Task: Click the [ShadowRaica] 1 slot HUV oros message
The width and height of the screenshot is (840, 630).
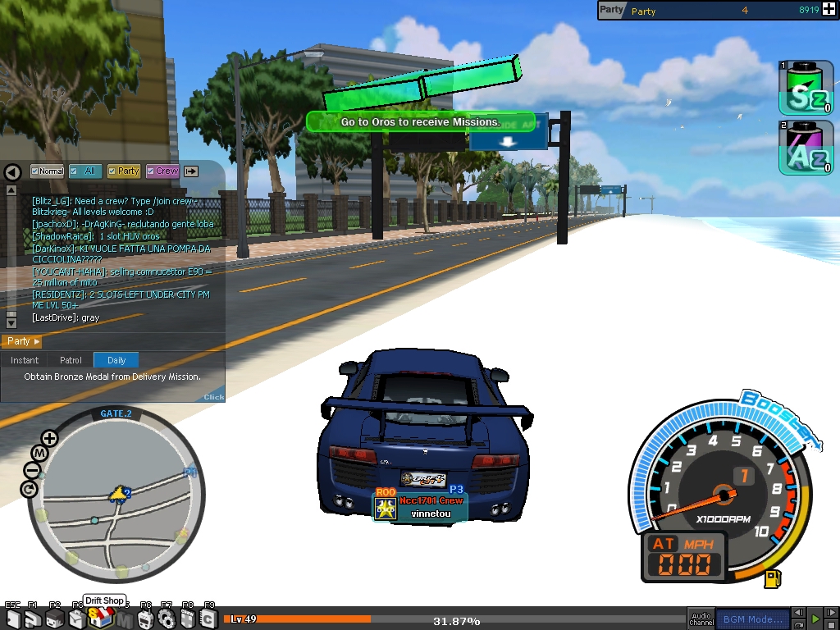Action: coord(96,236)
